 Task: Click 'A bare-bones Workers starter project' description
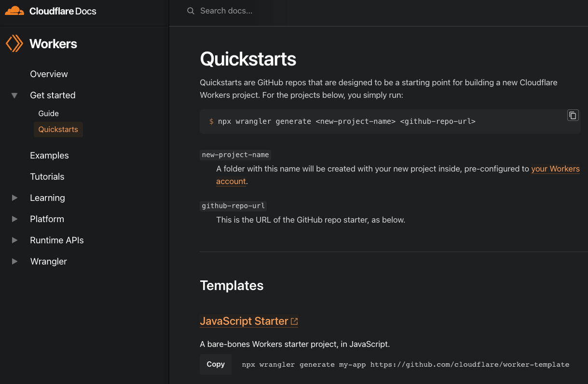[295, 344]
